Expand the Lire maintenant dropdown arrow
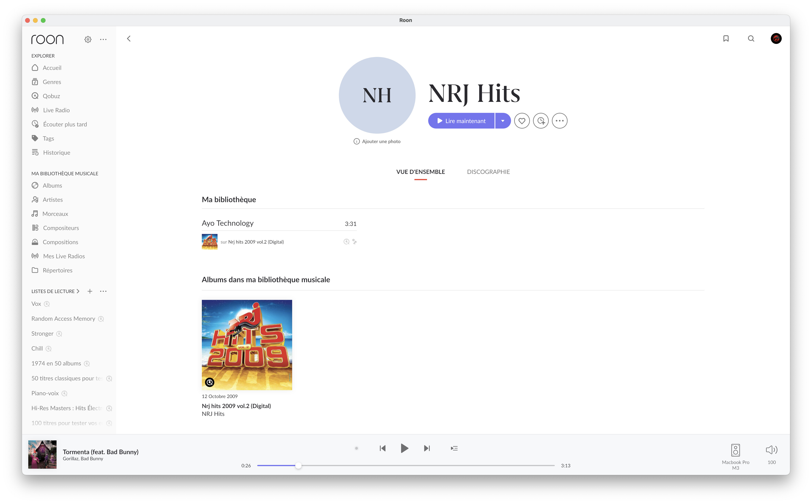 (x=503, y=121)
